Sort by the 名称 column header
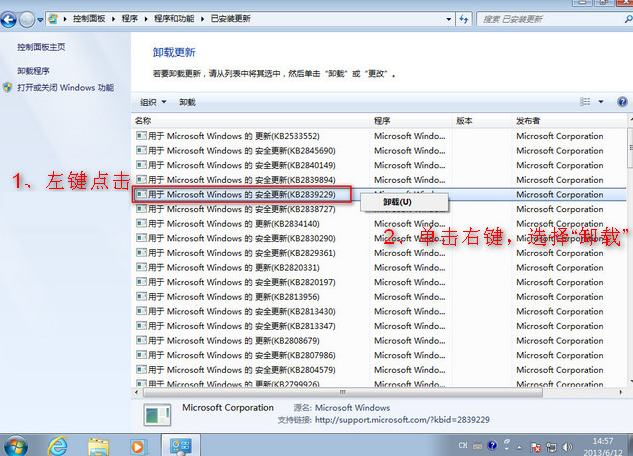The width and height of the screenshot is (633, 456). [x=250, y=121]
